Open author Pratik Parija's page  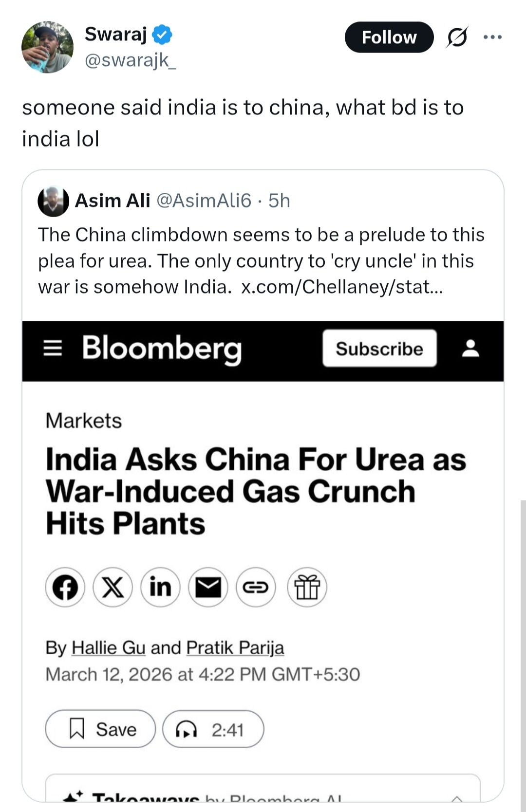coord(235,647)
